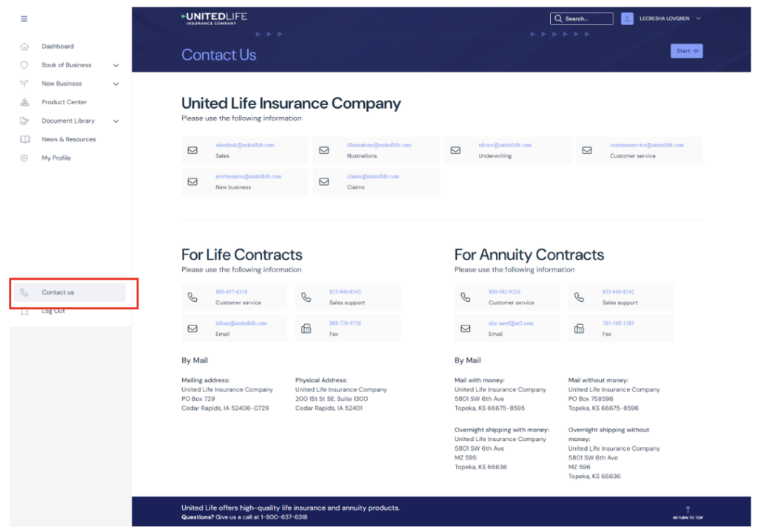Click the Dashboard home icon

[24, 47]
